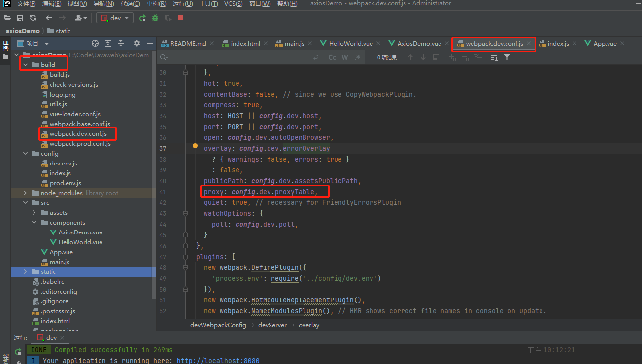Open the user account dropdown icon

81,18
